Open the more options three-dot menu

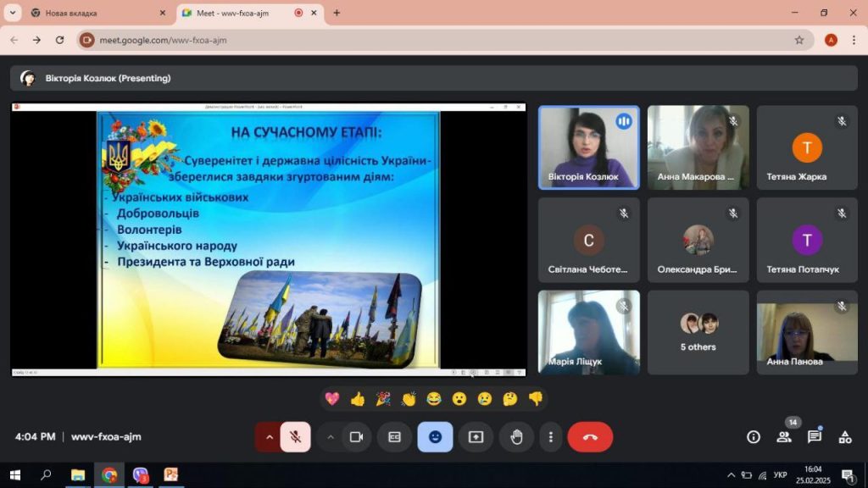[551, 437]
